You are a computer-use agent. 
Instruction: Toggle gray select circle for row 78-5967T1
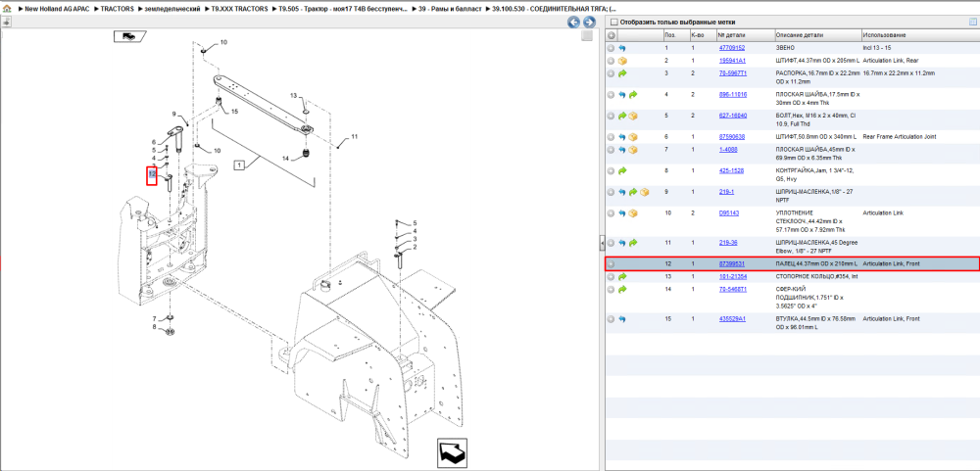click(612, 73)
